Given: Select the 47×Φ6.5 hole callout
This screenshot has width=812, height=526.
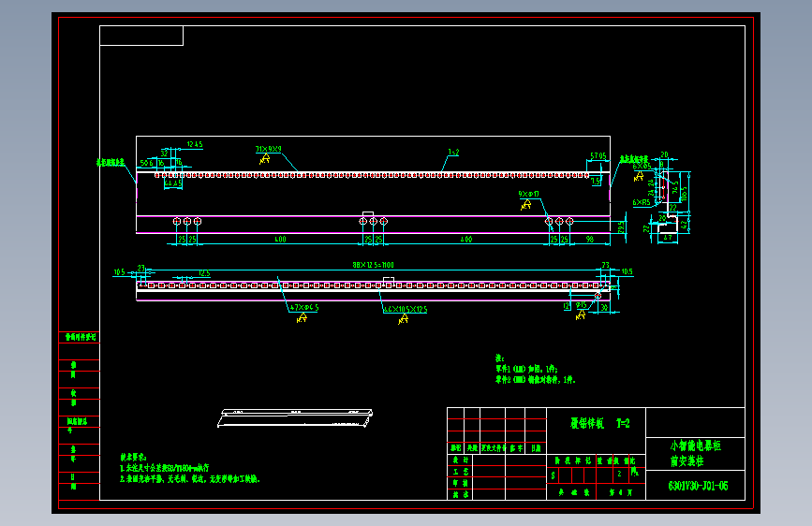Looking at the screenshot, I should [304, 308].
